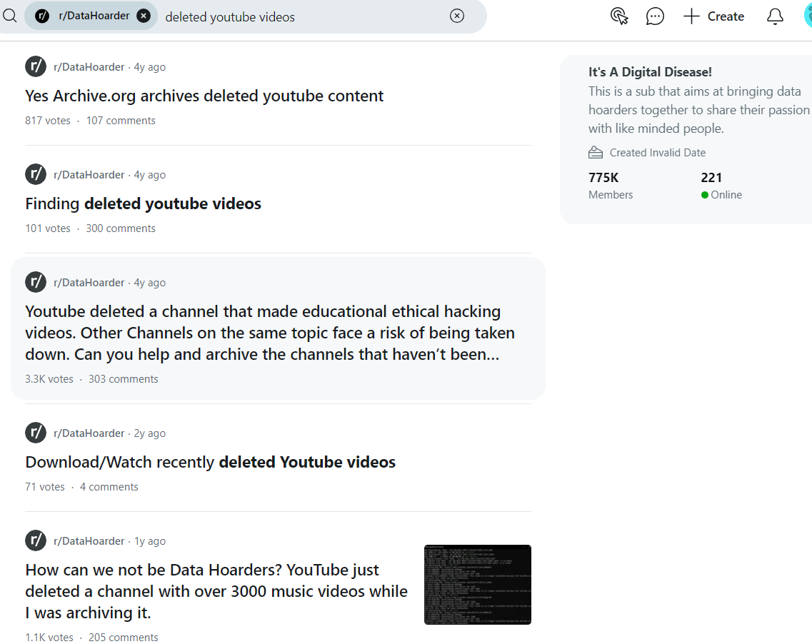Open post about 3000 music videos channel

216,591
